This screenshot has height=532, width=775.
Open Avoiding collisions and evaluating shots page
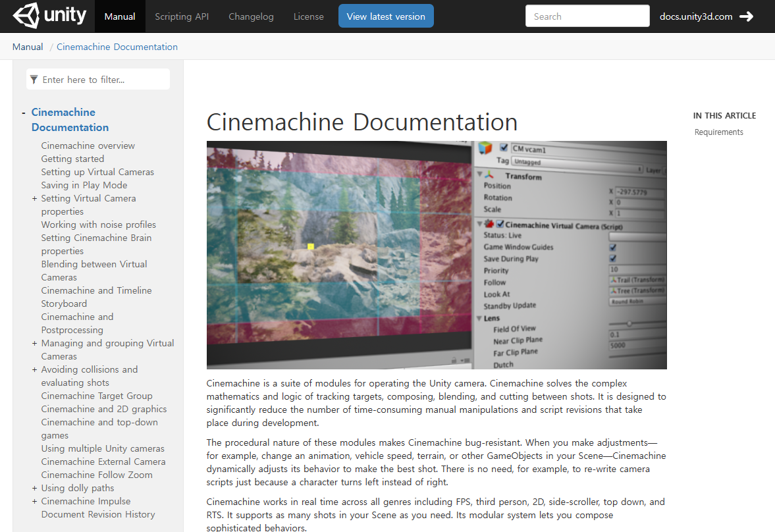[x=90, y=376]
